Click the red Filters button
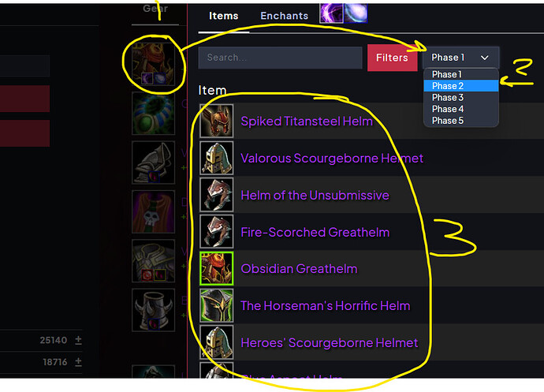Screen dimensions: 544x392 coord(392,58)
